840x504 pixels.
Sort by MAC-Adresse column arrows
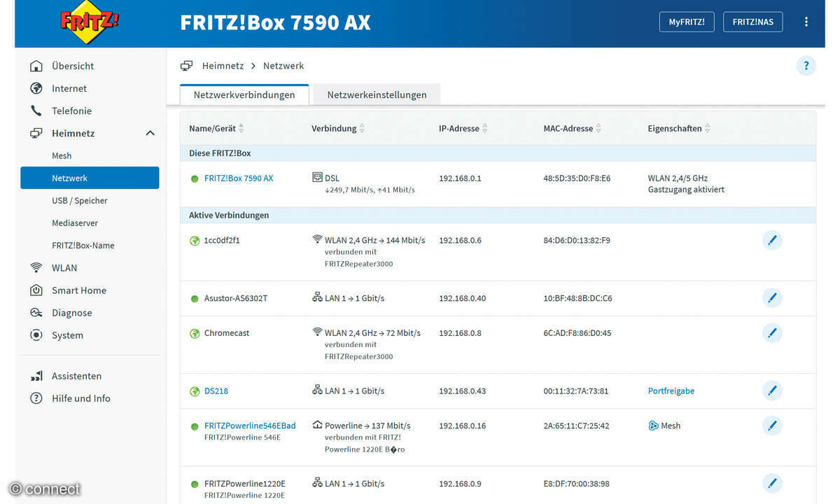click(x=598, y=129)
